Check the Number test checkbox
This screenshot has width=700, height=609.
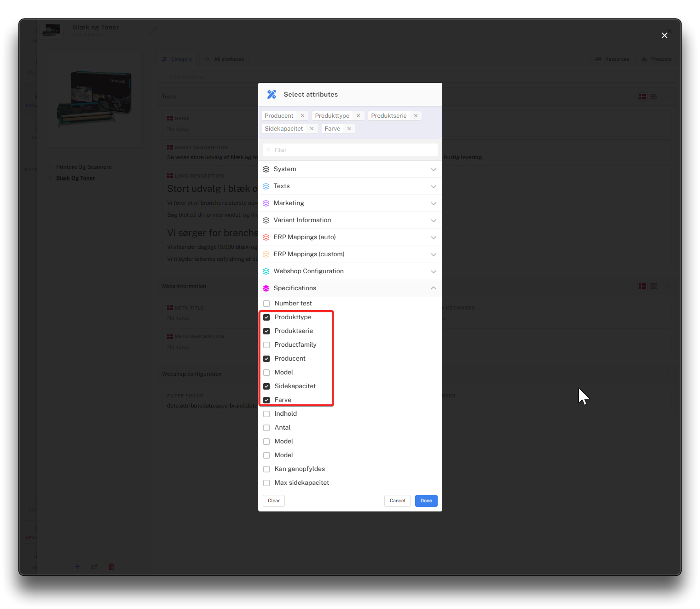266,304
